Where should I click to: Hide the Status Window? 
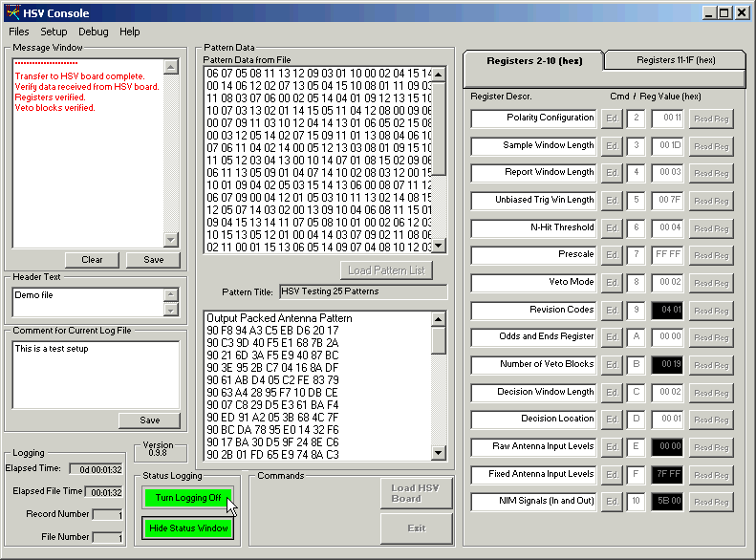click(187, 528)
